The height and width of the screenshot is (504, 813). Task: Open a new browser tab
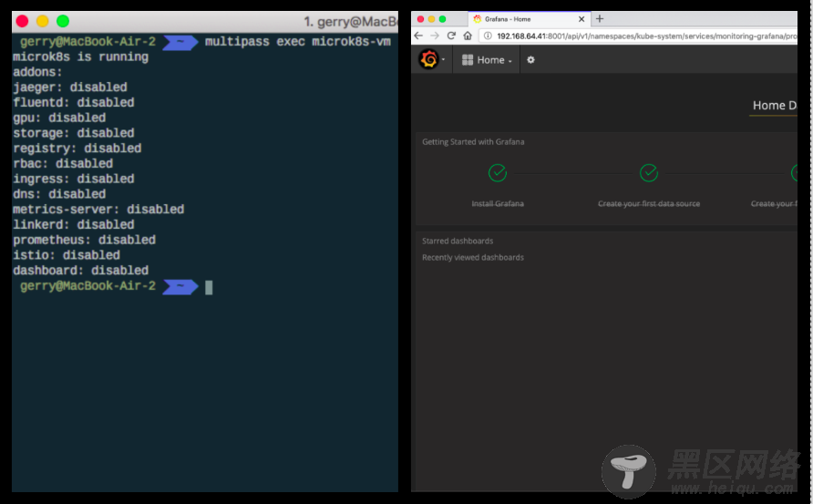(x=600, y=18)
